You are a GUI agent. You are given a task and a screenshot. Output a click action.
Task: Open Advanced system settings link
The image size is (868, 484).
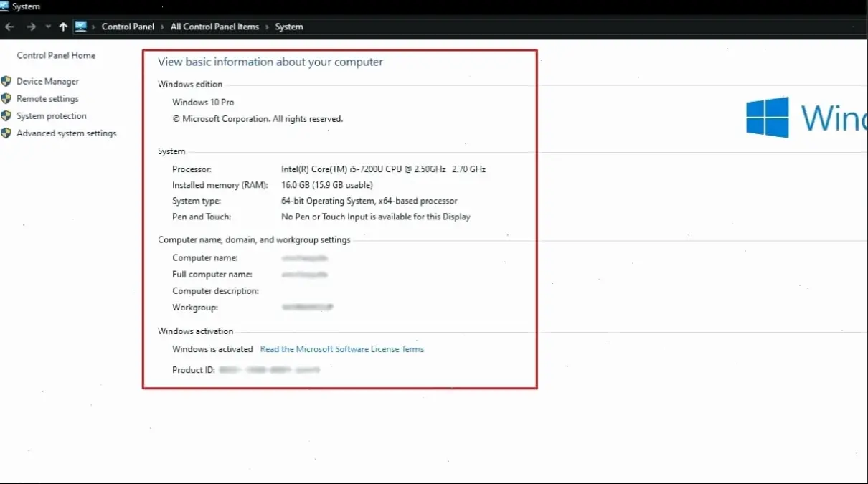(66, 133)
